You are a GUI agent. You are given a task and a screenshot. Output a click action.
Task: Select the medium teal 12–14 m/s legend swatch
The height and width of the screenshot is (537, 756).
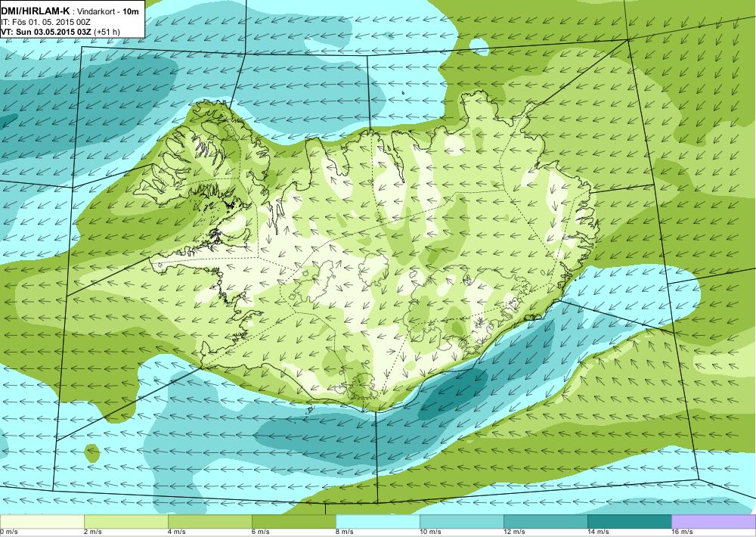tap(546, 522)
